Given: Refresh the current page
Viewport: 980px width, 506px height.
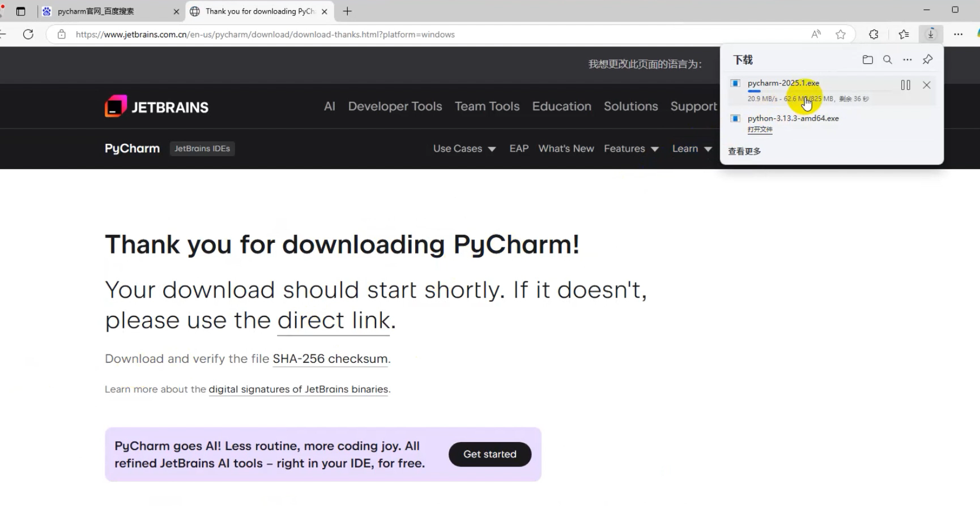Looking at the screenshot, I should pos(28,35).
